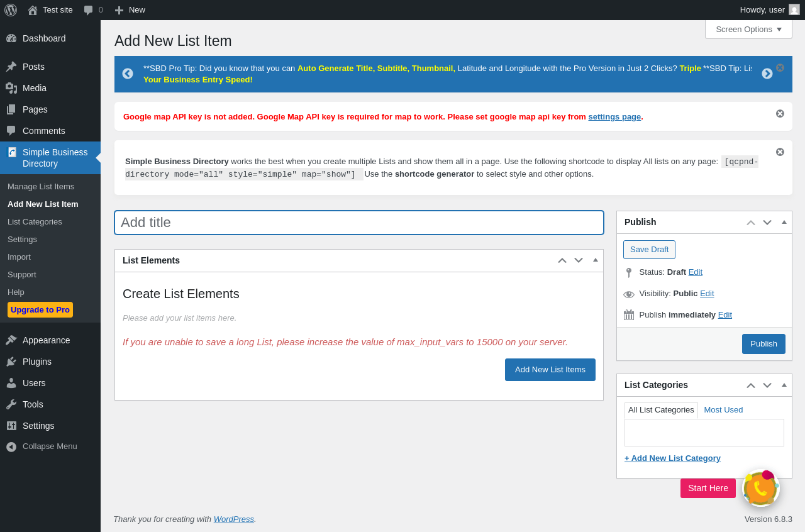This screenshot has height=532, width=805.
Task: Collapse the Publish panel
Action: (x=784, y=221)
